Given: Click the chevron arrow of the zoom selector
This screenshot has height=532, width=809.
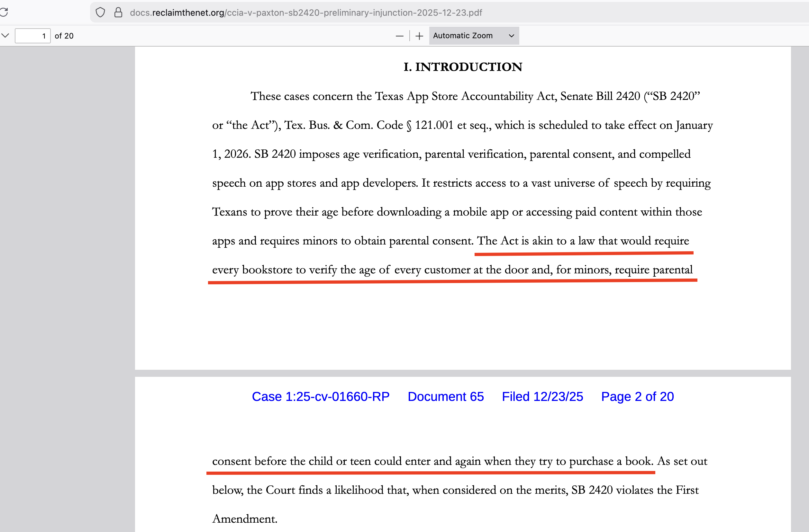Looking at the screenshot, I should [511, 36].
